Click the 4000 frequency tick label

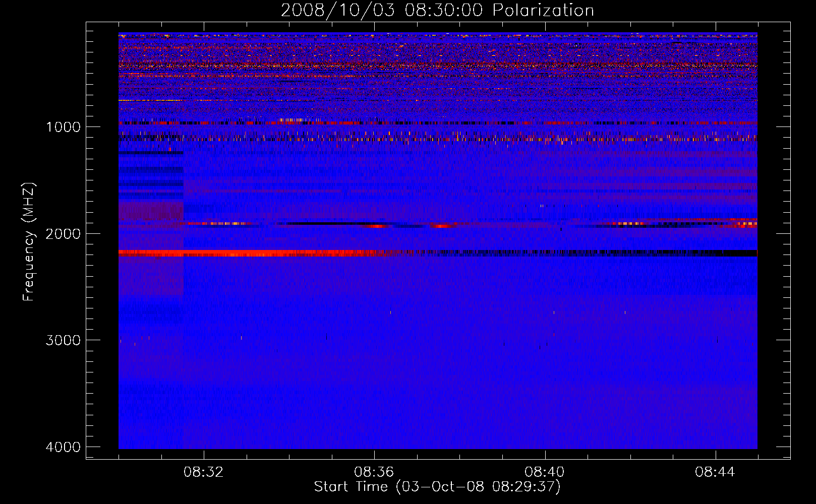pyautogui.click(x=63, y=447)
